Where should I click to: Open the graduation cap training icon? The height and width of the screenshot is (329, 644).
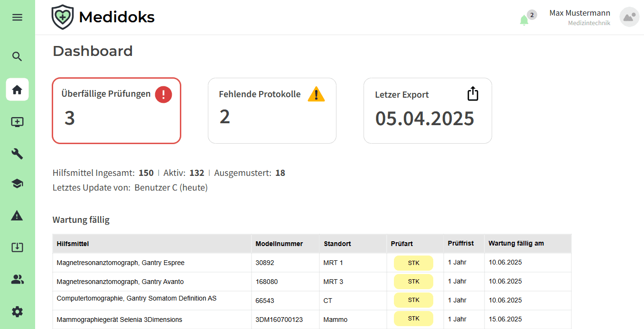click(17, 184)
